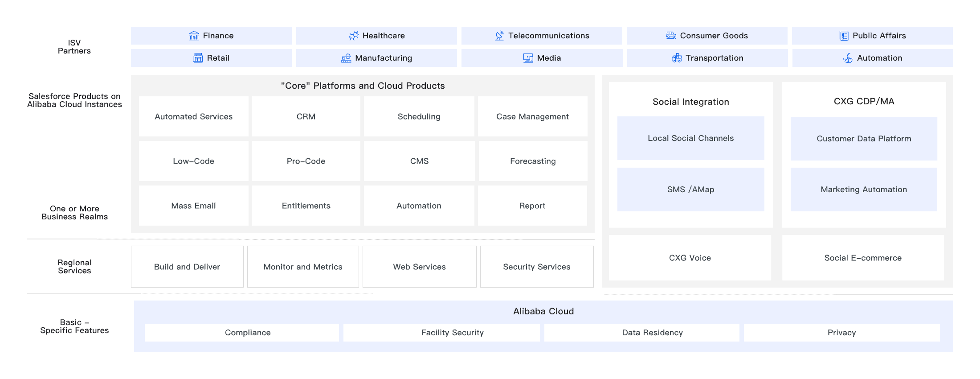Click the Public Affairs document icon
The image size is (980, 379).
(844, 36)
